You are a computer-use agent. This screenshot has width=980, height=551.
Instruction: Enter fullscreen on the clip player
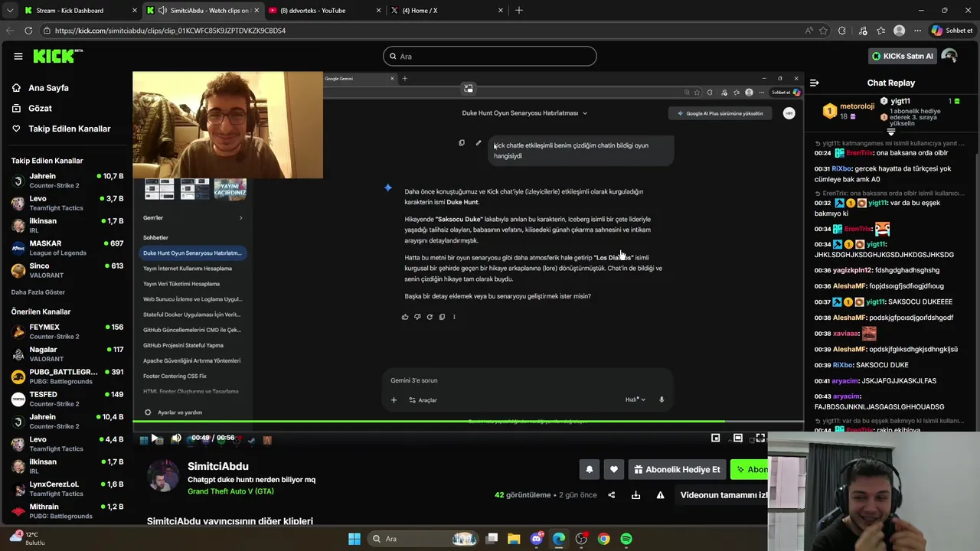click(760, 438)
